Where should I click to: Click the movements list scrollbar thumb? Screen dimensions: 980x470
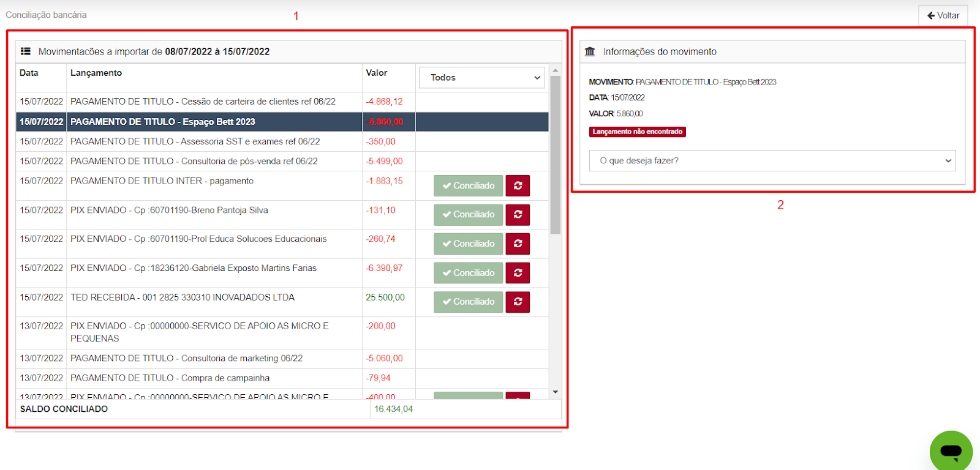coord(555,155)
